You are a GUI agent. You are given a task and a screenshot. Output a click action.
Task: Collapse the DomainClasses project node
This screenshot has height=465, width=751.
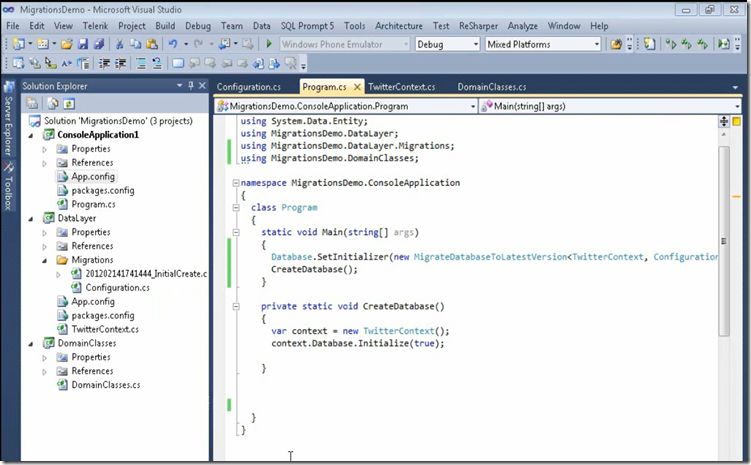pos(31,344)
